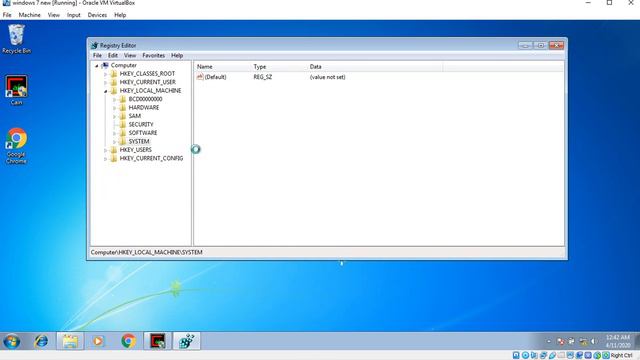Select the Registry Editor taskbar button
The width and height of the screenshot is (640, 360).
coord(187,341)
